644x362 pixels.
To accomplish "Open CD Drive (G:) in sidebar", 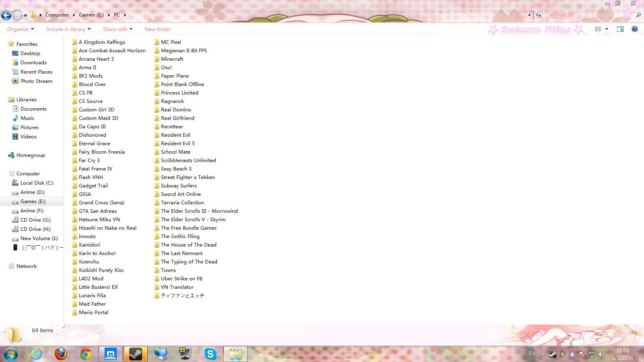I will 35,220.
